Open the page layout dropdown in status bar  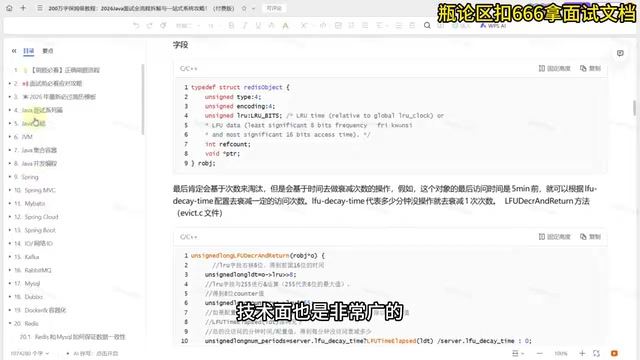[518, 353]
